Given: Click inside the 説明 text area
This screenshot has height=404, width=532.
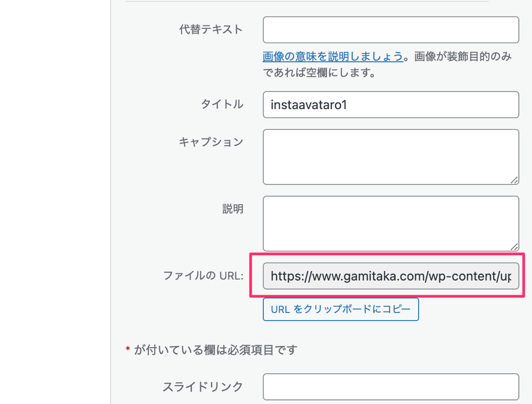Looking at the screenshot, I should 391,224.
